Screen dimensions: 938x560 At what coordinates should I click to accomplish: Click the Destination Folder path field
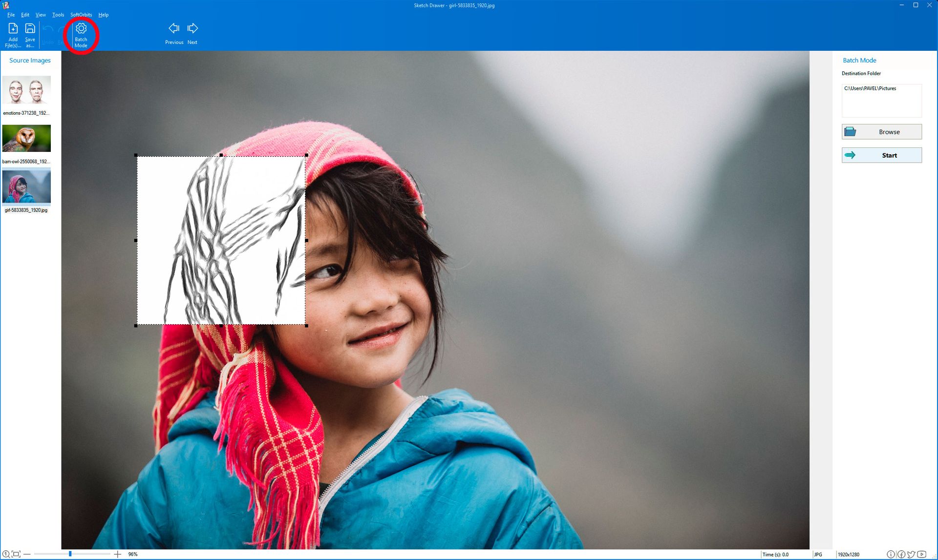[x=881, y=100]
